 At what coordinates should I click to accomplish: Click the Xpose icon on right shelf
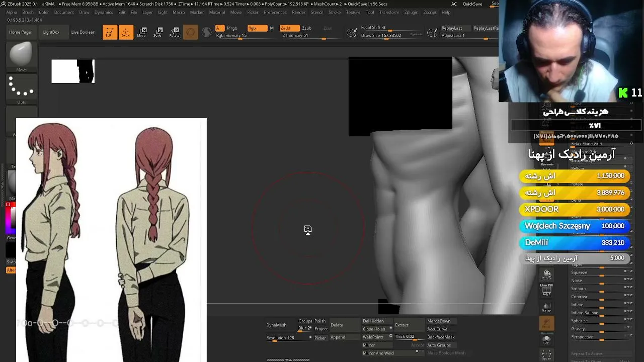point(547,355)
